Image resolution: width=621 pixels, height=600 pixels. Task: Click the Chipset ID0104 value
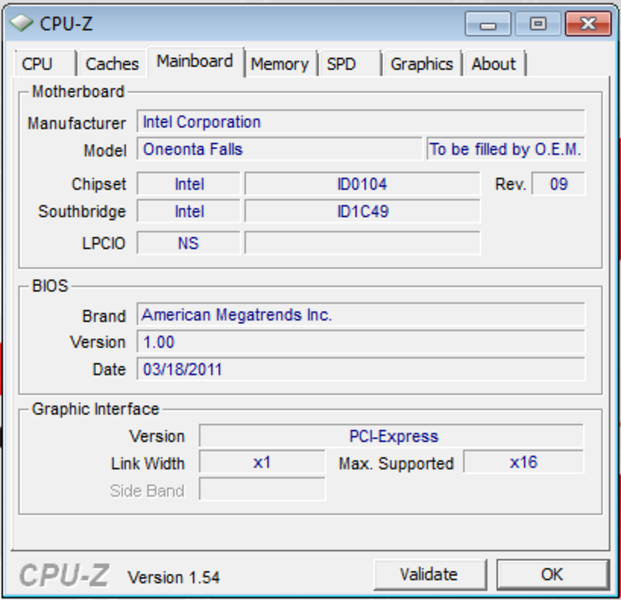point(362,184)
